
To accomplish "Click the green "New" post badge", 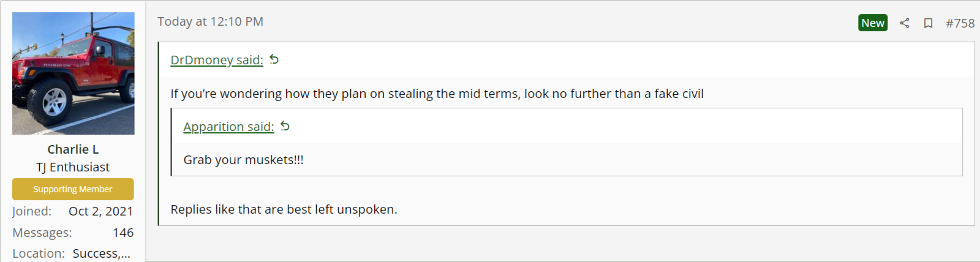I will (872, 23).
